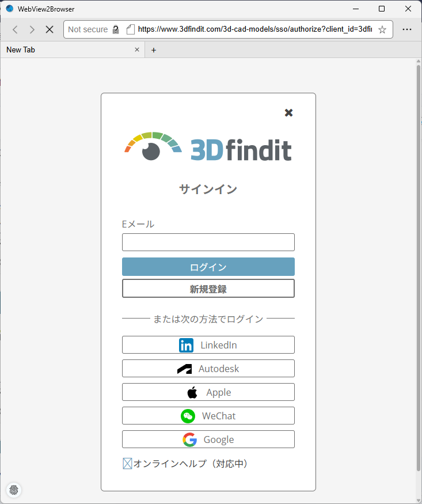Screen dimensions: 422x504
Task: Click the fingerprint icon in the bottom corner
Action: (14, 490)
